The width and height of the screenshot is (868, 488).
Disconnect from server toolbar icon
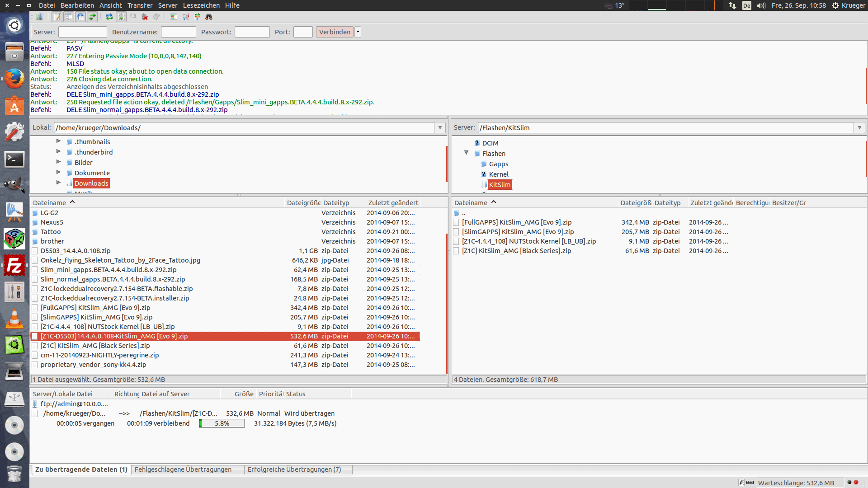(x=145, y=17)
